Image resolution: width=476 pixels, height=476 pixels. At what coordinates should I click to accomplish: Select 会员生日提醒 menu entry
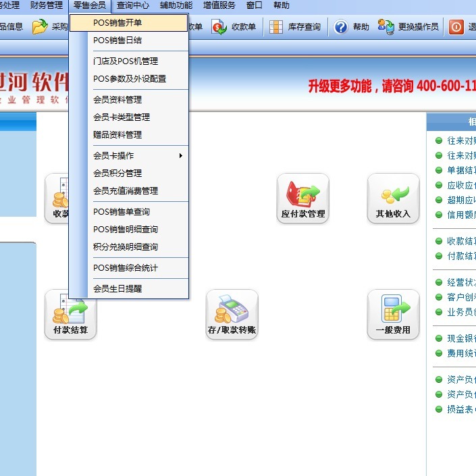click(129, 289)
